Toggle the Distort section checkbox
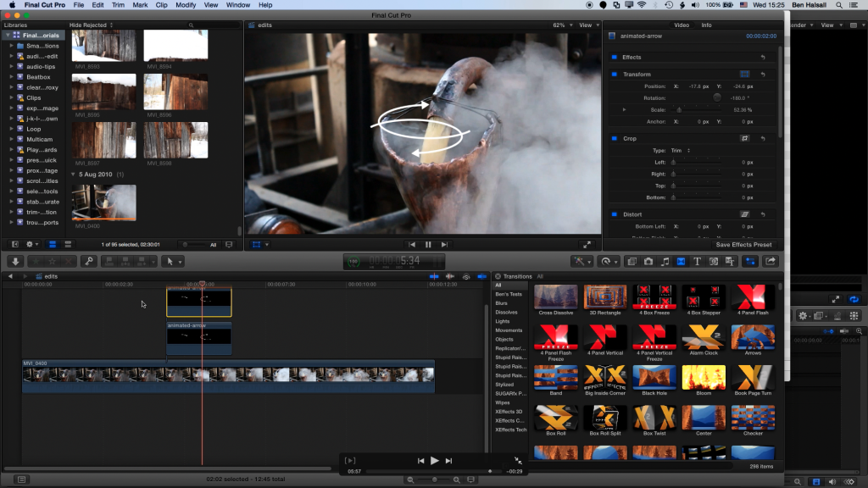868x488 pixels. 614,214
